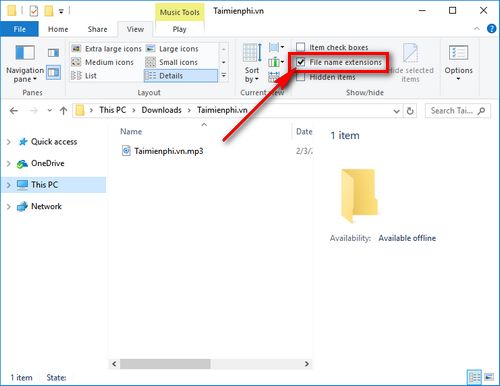Select Quick access in navigation pane

54,142
